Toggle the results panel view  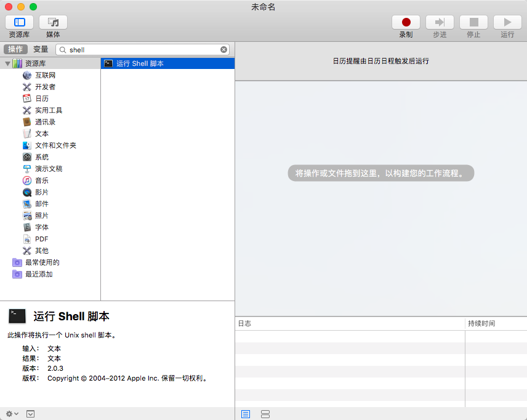(265, 414)
